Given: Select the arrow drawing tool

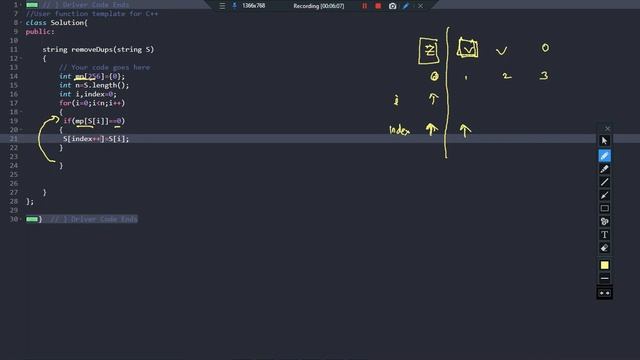Looking at the screenshot, I should tap(604, 195).
